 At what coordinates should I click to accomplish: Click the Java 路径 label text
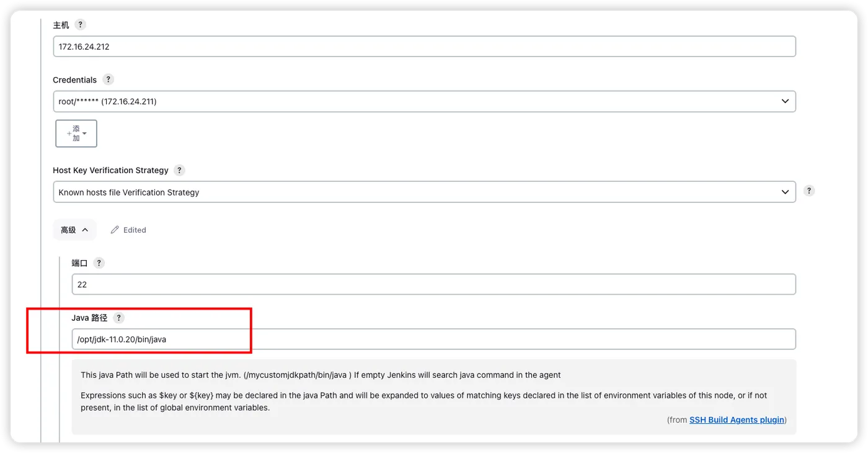(89, 318)
